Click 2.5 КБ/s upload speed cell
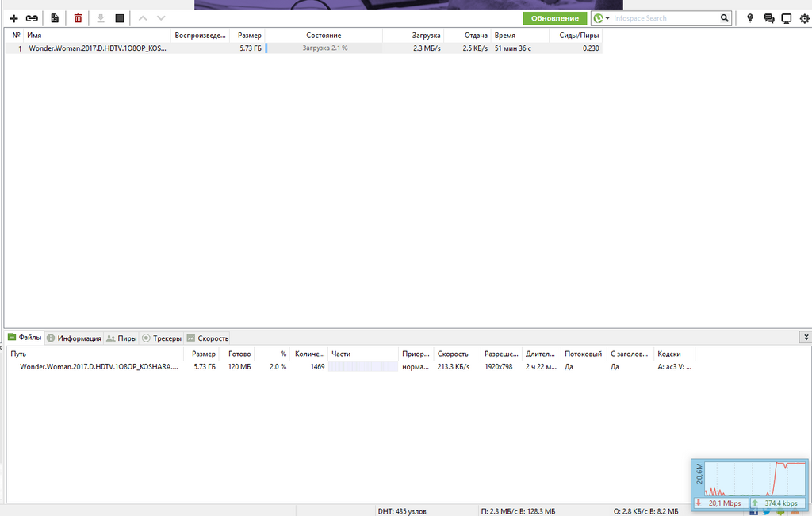Viewport: 812px width, 516px height. pyautogui.click(x=475, y=48)
